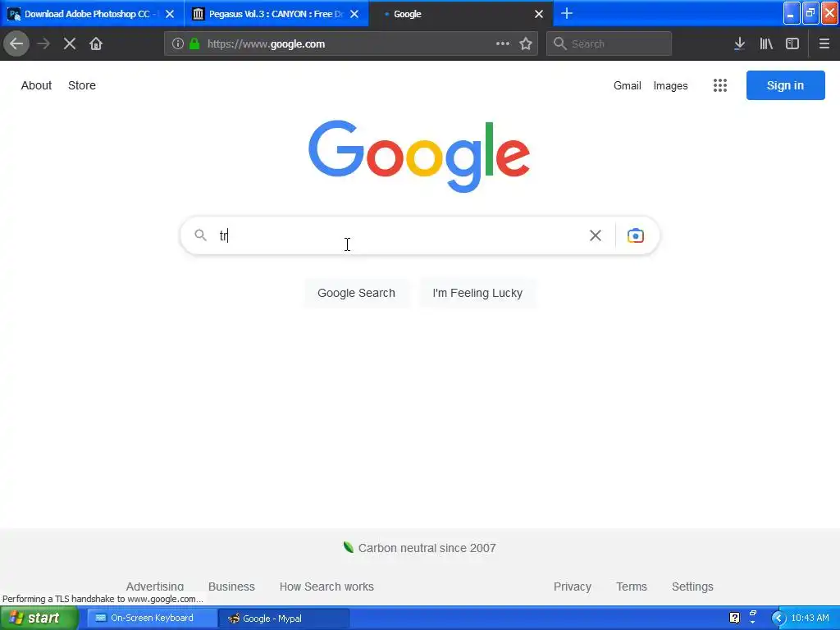Open the About link
The image size is (840, 630).
pos(36,85)
